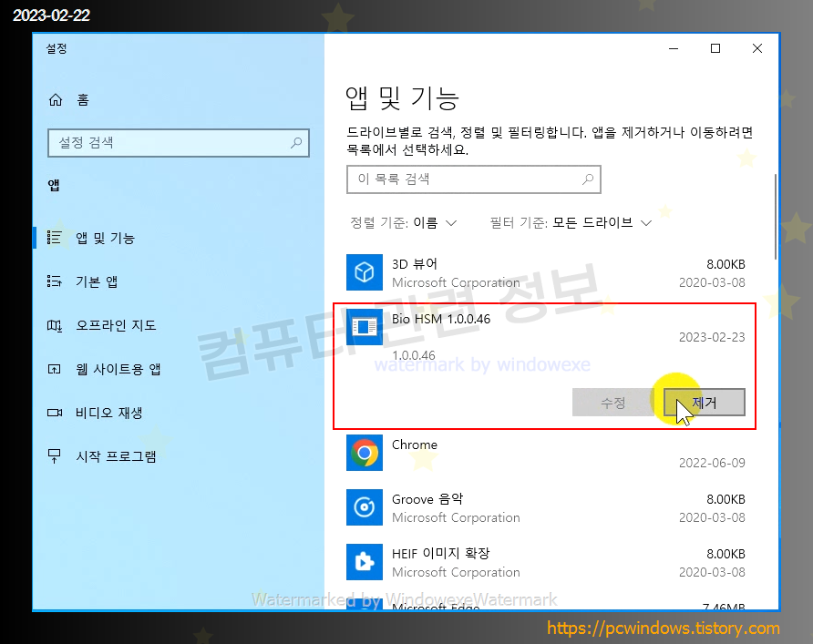Click the search icon in 이 목록 검색 box

click(x=588, y=179)
